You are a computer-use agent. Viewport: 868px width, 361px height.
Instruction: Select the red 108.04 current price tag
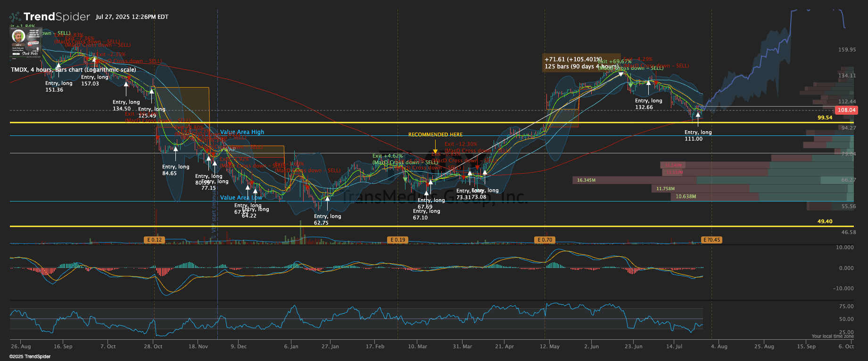[x=846, y=110]
